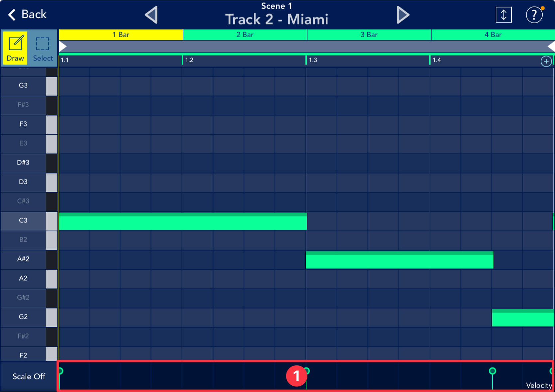Screen dimensions: 555x392
Task: Click the Back chevron button
Action: click(27, 14)
